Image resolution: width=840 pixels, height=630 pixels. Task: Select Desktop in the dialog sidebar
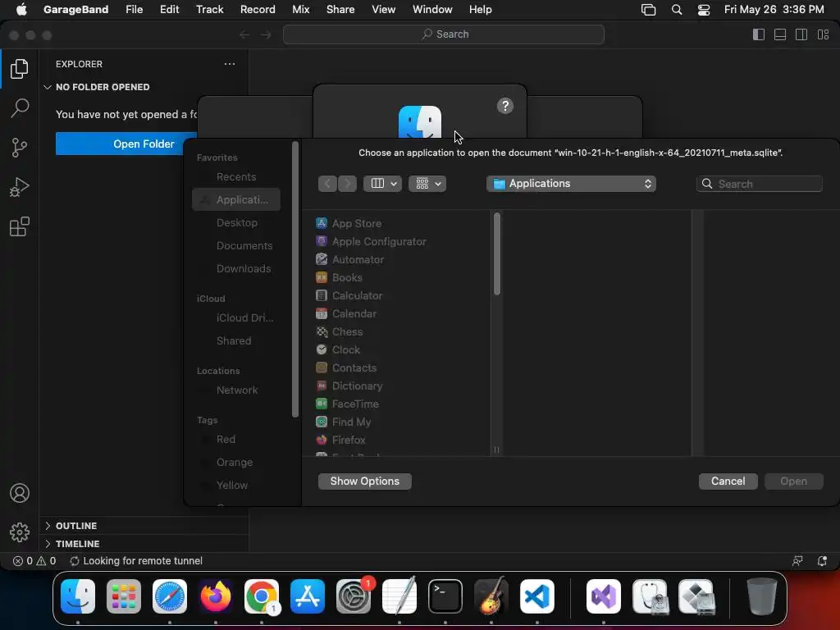(236, 222)
